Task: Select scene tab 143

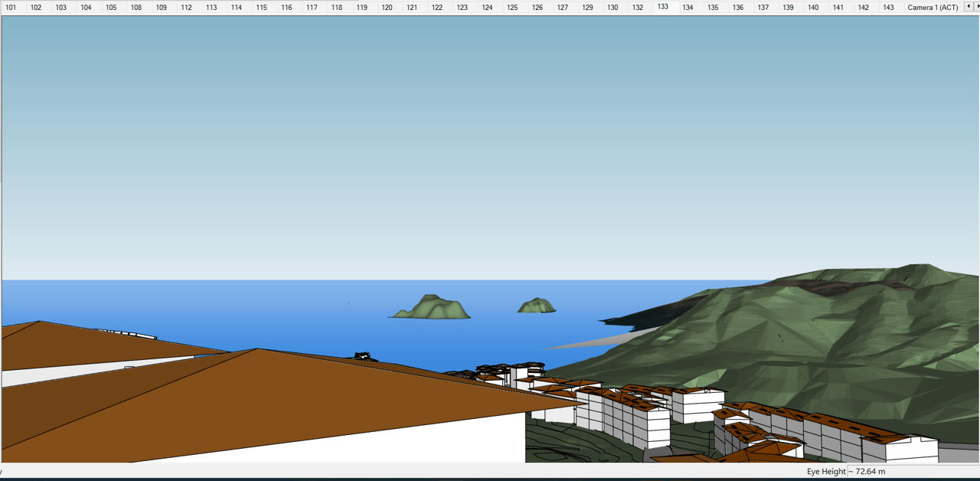Action: 888,8
